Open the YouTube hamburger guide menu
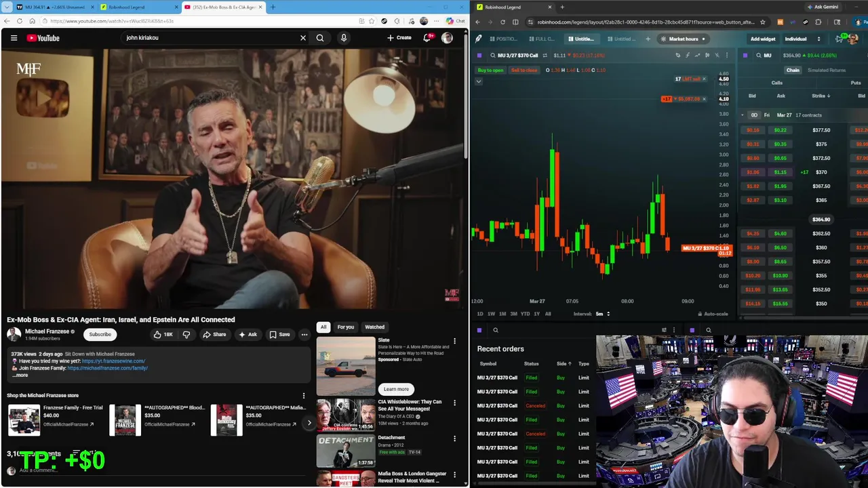 click(x=14, y=38)
